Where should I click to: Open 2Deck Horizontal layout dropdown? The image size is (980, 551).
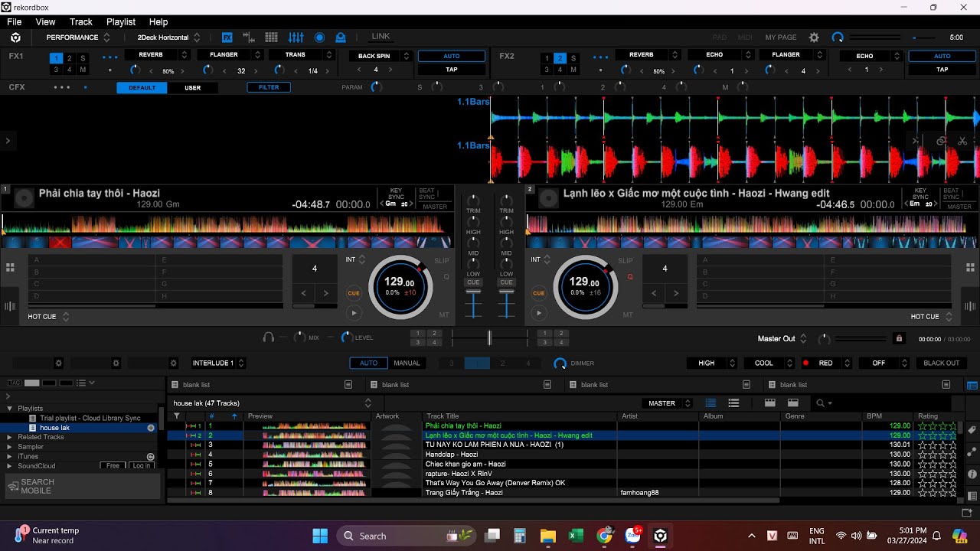(168, 37)
